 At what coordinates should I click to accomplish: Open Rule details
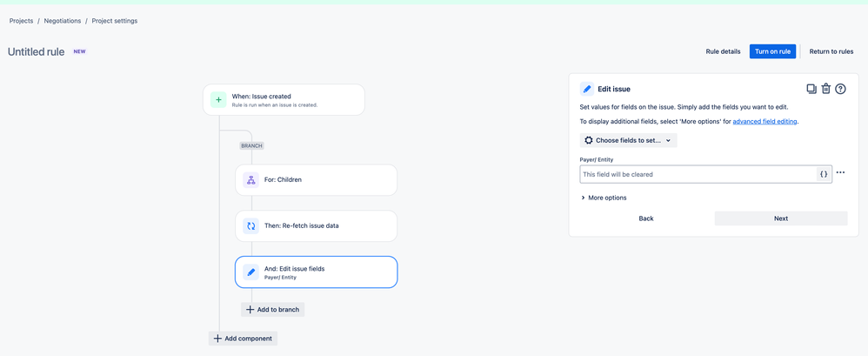[723, 51]
